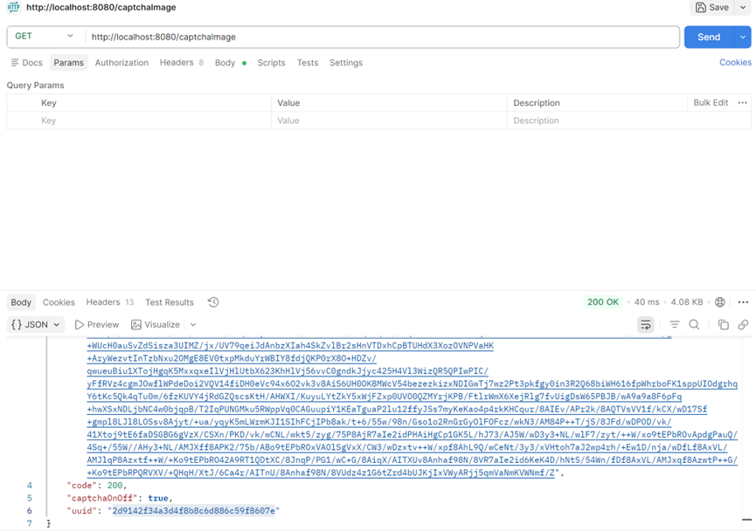This screenshot has width=756, height=532.
Task: Open the response more options menu
Action: 743,302
